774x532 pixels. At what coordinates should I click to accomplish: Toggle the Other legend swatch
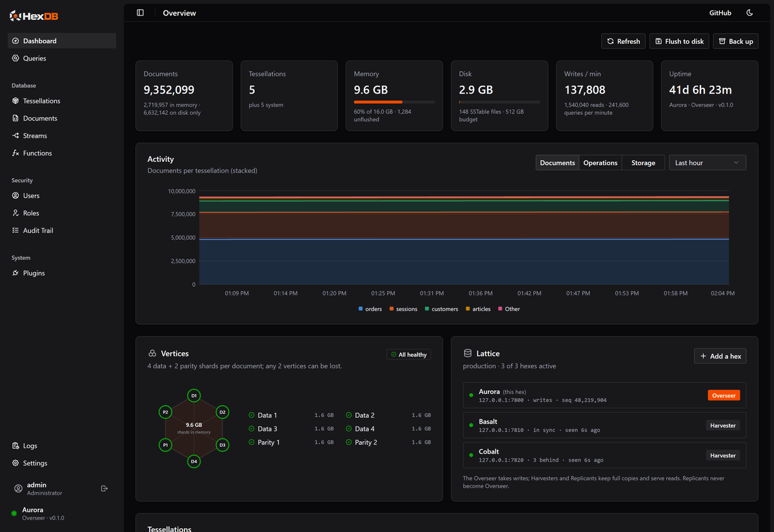[501, 309]
